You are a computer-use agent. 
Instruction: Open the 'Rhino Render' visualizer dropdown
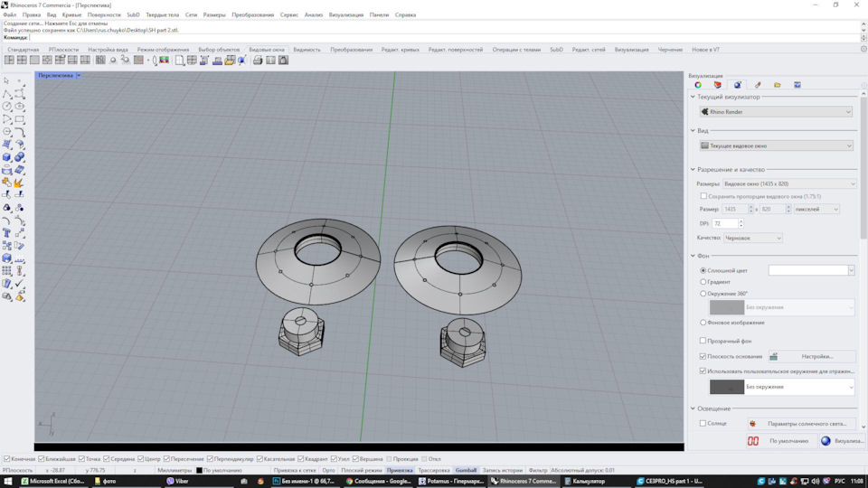pyautogui.click(x=776, y=112)
